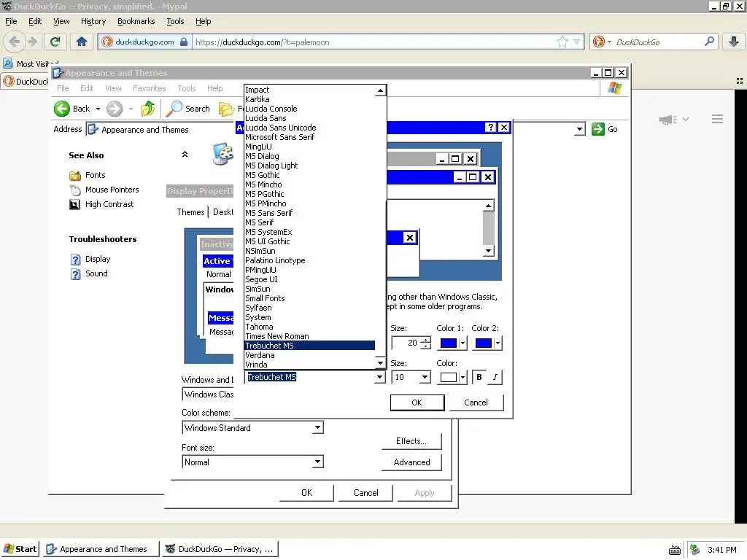This screenshot has height=560, width=747.
Task: Open the Color 1 dropdown arrow
Action: click(x=462, y=343)
